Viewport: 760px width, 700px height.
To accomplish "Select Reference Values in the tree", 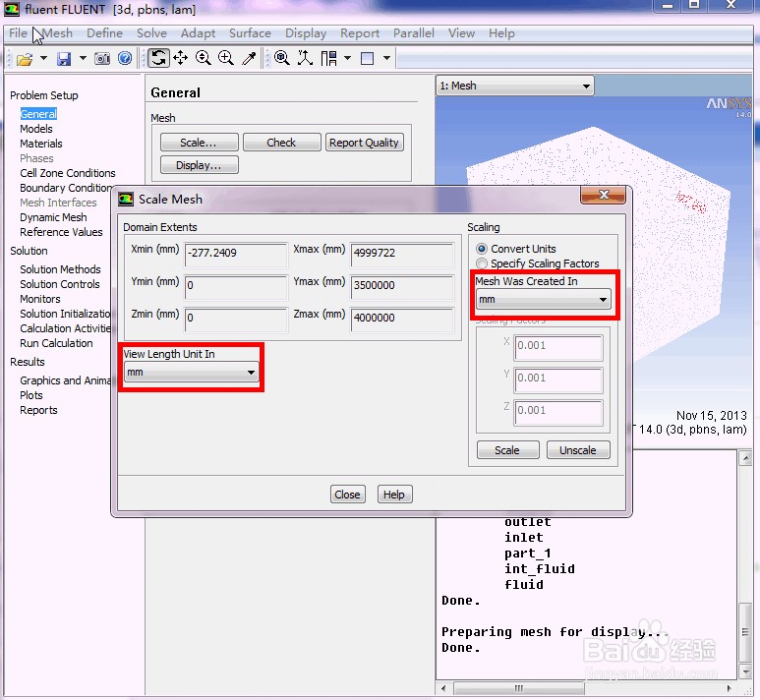I will point(61,232).
